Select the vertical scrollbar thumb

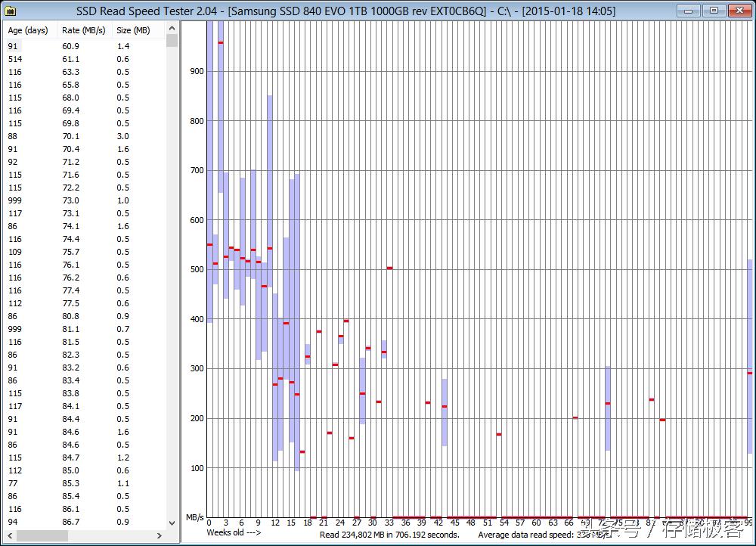coord(172,41)
